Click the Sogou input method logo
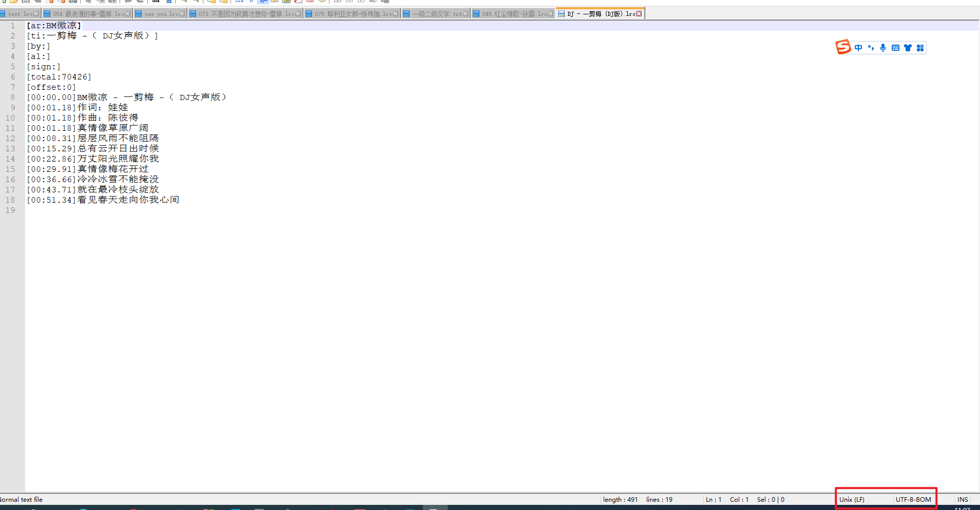Screen dimensions: 980x510 843,47
